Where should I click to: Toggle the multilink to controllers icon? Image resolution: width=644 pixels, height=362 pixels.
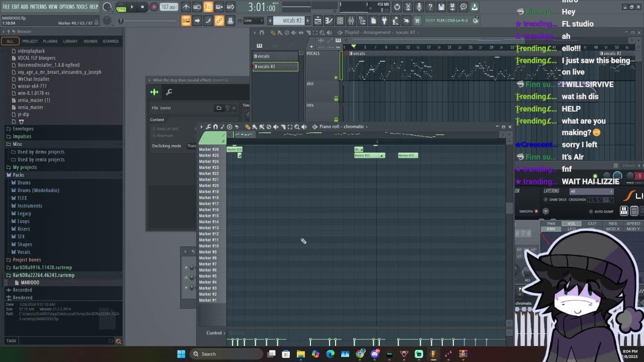coord(219,21)
